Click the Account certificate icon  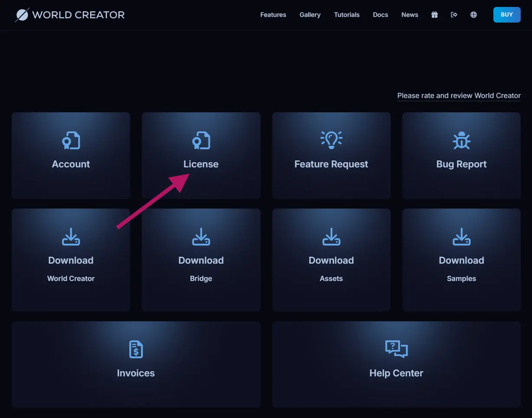(71, 140)
